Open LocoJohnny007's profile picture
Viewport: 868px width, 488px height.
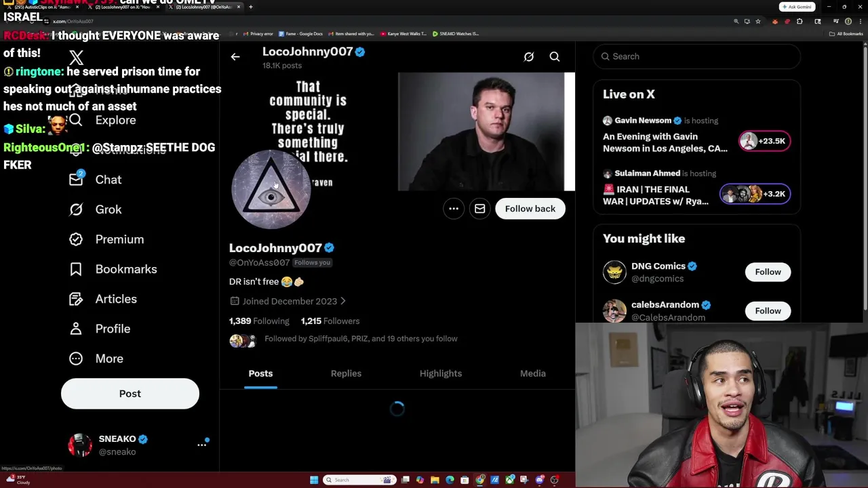271,190
